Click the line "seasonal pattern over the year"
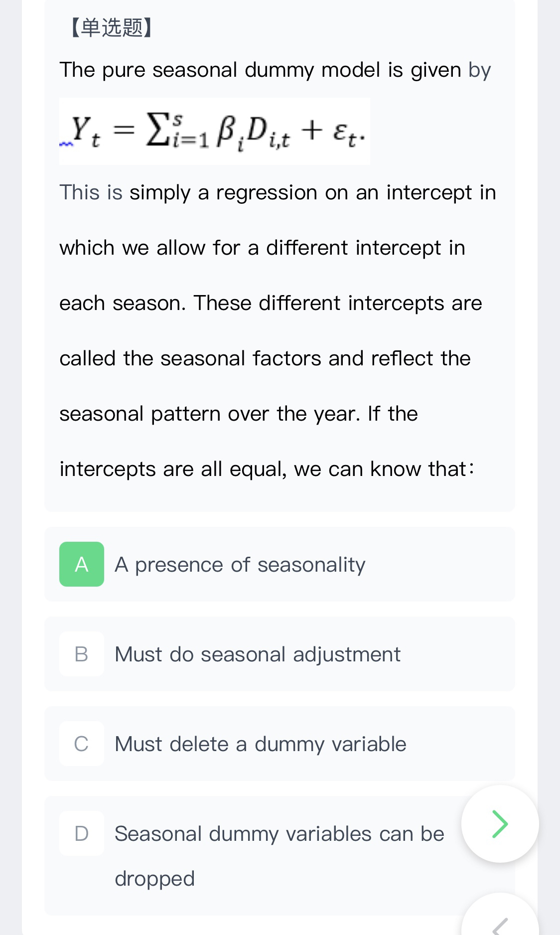 click(238, 414)
